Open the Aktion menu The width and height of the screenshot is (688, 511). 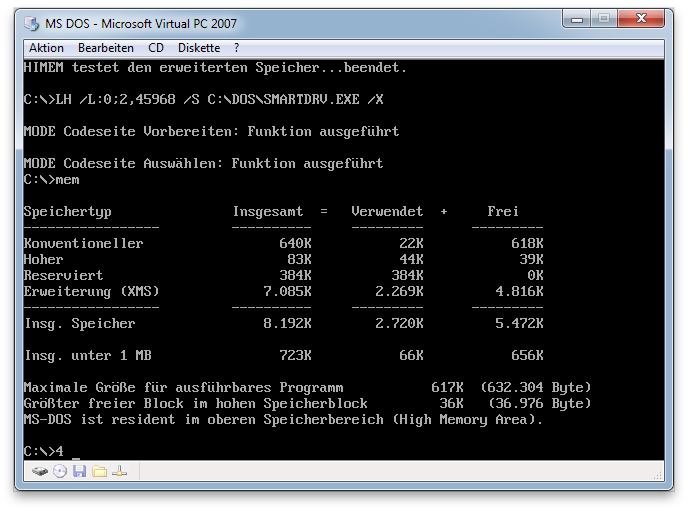[x=47, y=48]
